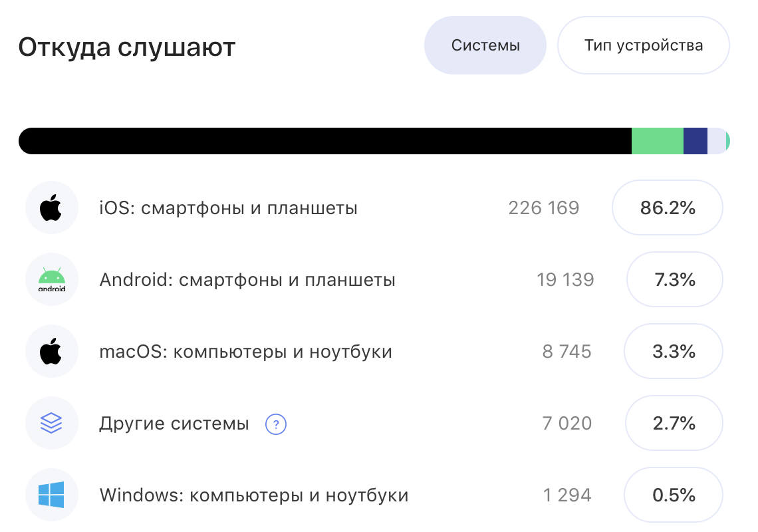Click the 7.3% percentage badge

(675, 279)
